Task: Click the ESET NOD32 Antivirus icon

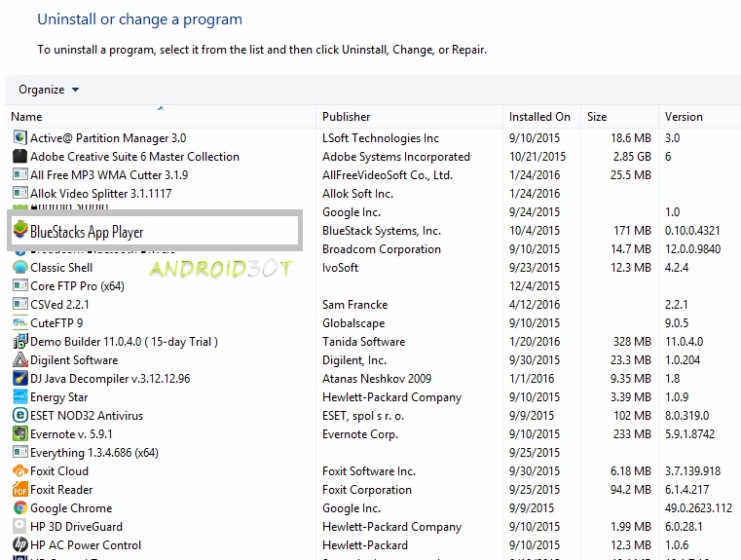Action: click(x=19, y=416)
